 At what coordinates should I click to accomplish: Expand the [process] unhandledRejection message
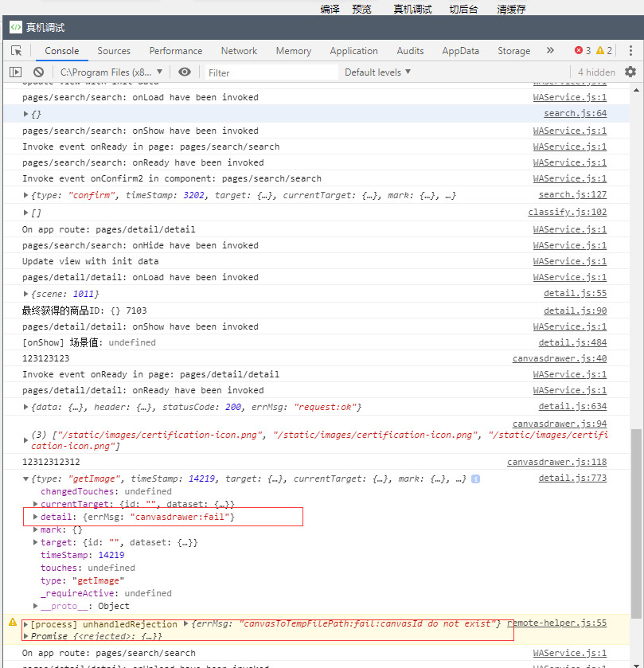point(26,624)
